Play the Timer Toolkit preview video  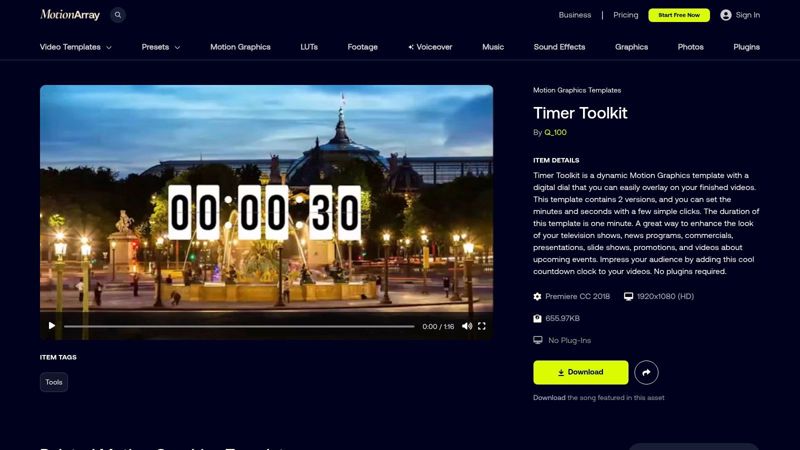point(52,326)
